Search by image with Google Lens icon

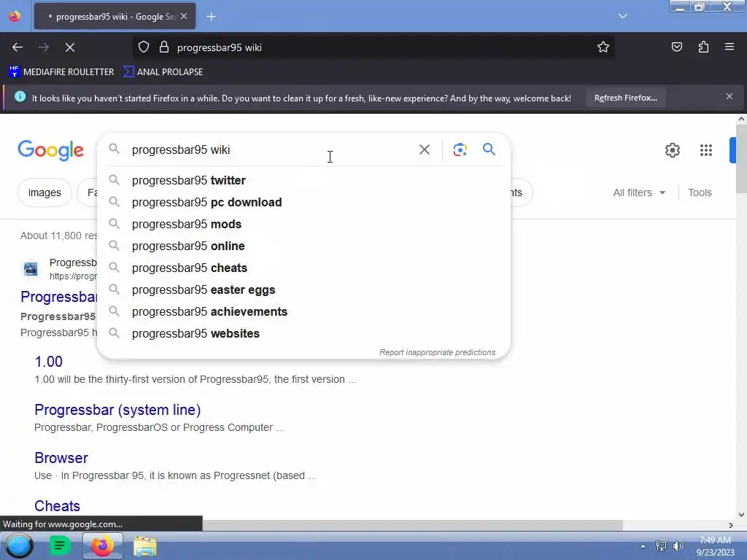pos(460,149)
